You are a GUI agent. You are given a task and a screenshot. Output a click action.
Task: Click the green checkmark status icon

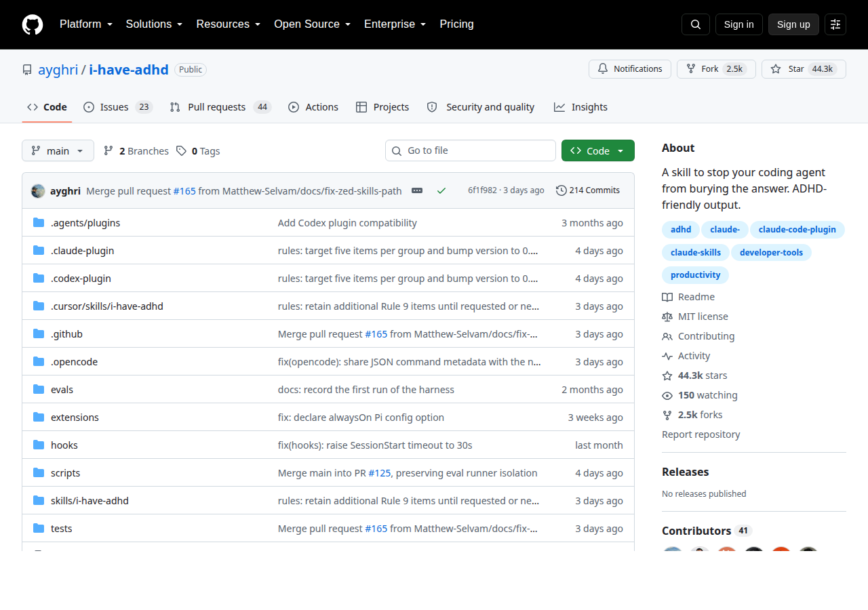point(441,190)
